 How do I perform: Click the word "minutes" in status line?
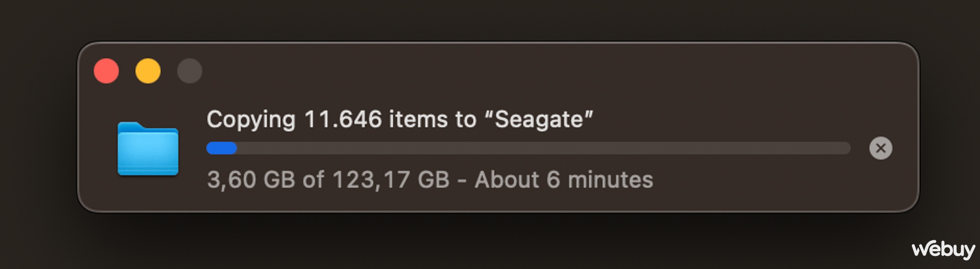611,180
